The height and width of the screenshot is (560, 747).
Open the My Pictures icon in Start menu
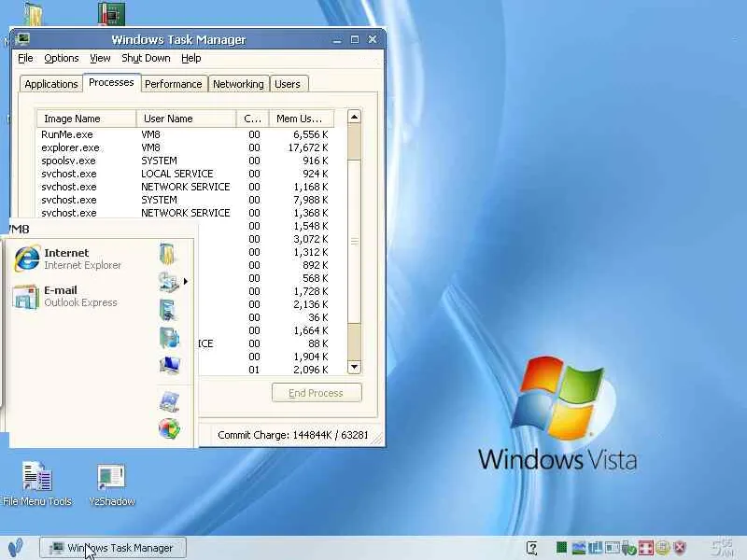[x=168, y=310]
